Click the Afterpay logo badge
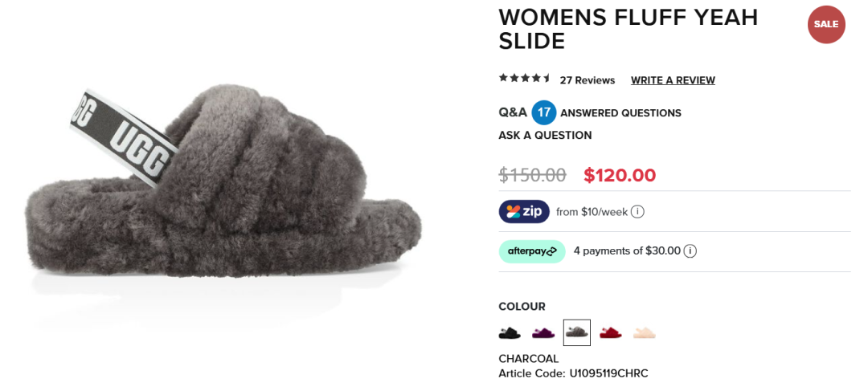 point(532,251)
